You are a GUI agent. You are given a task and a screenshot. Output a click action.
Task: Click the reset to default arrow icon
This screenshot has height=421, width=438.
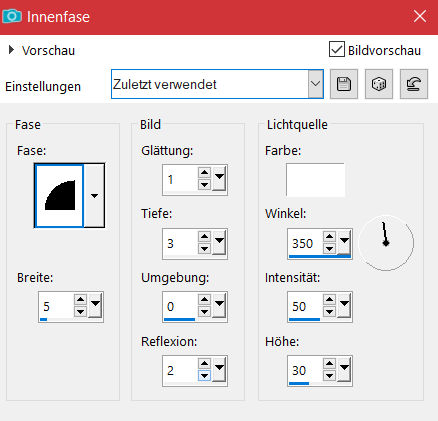coord(414,84)
